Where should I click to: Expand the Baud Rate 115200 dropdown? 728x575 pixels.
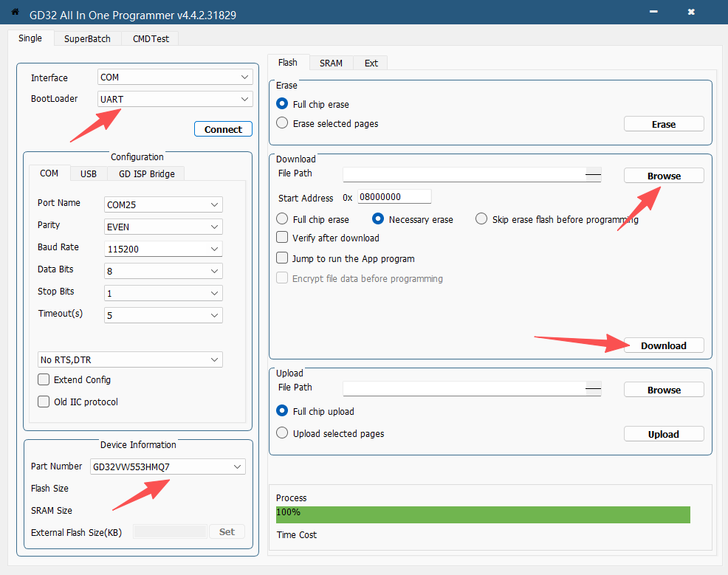[163, 249]
